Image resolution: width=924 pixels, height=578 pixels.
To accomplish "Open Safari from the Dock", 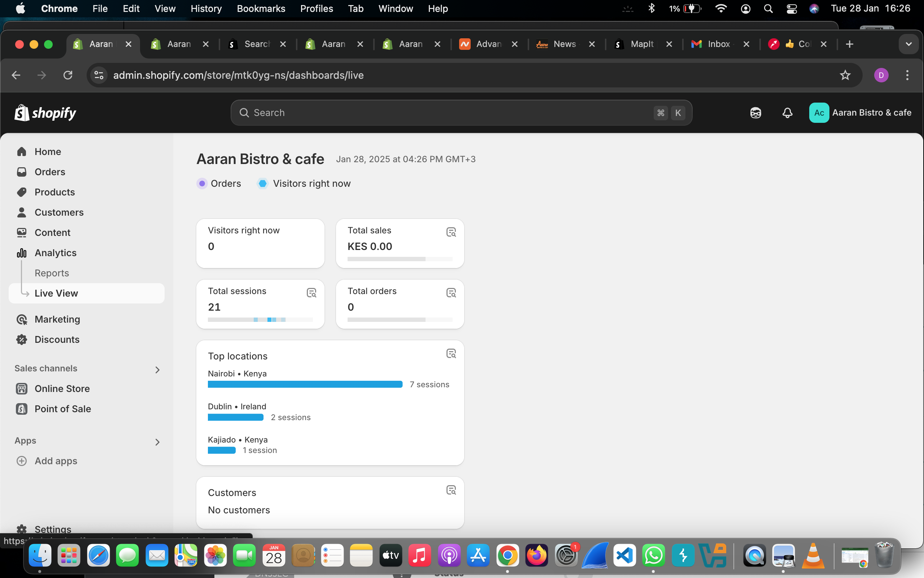I will 99,555.
